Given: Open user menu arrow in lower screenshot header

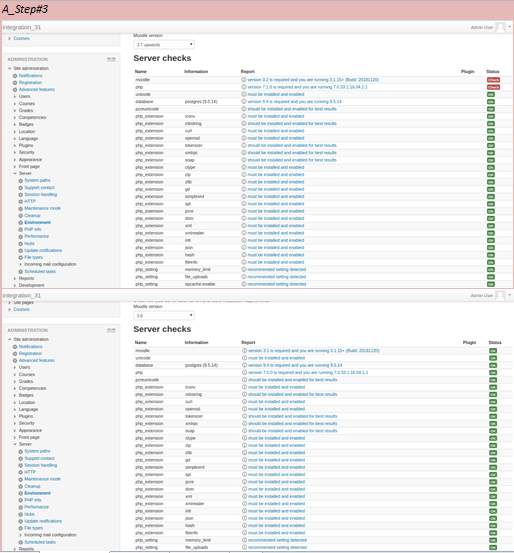Looking at the screenshot, I should [x=509, y=295].
